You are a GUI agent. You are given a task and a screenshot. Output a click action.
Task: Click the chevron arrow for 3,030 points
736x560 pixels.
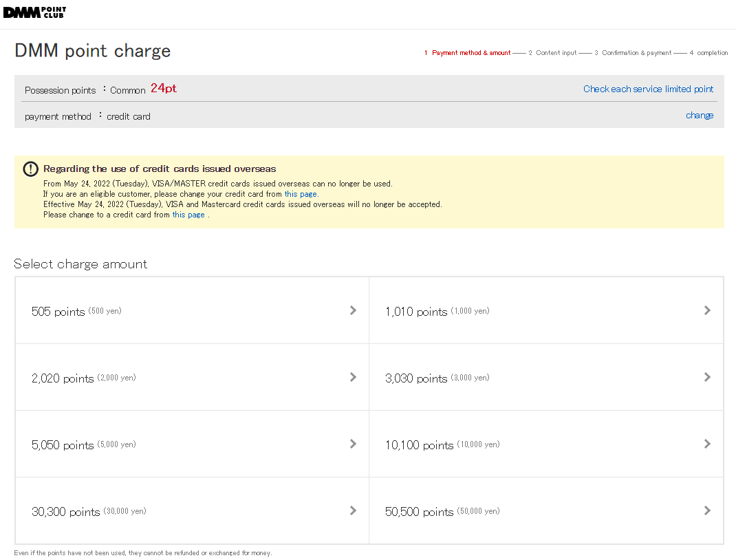point(707,377)
